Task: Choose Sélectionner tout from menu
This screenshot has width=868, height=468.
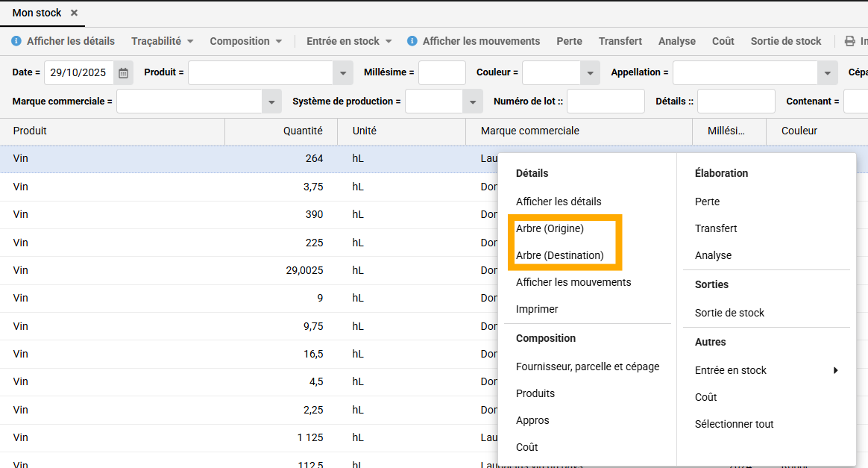Action: tap(734, 424)
